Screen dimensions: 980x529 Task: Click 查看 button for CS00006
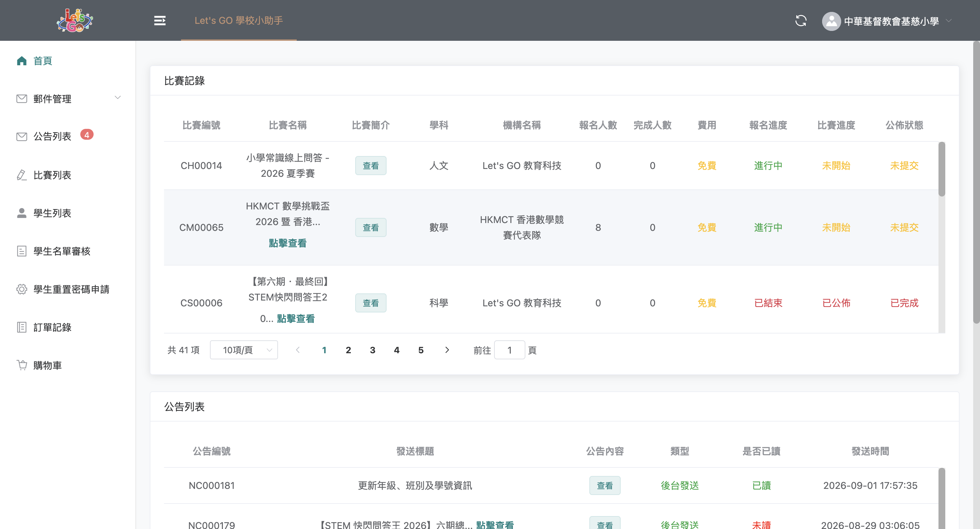coord(371,303)
